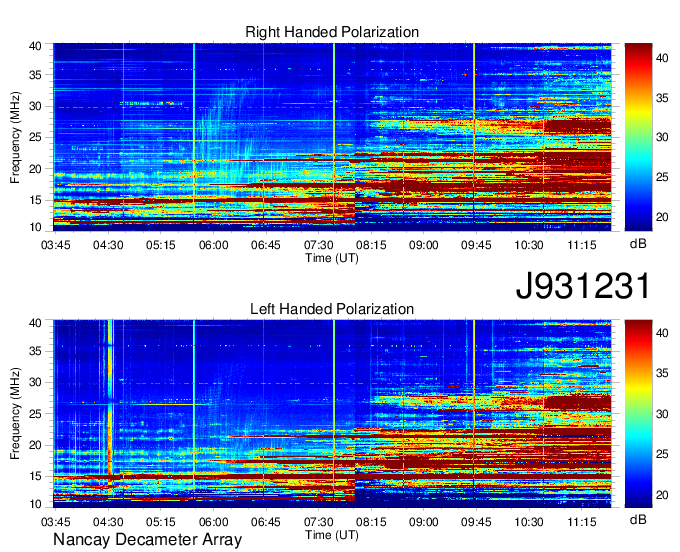Click the 'Left Handed Polarization' plot title

pos(332,309)
